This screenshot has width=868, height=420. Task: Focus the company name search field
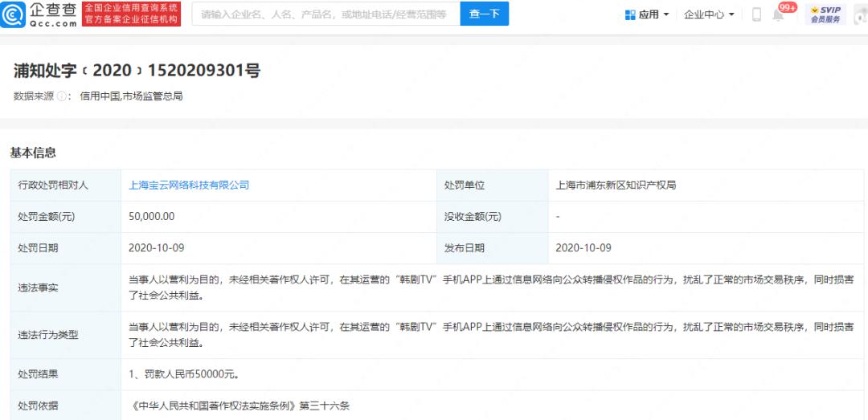(x=325, y=14)
